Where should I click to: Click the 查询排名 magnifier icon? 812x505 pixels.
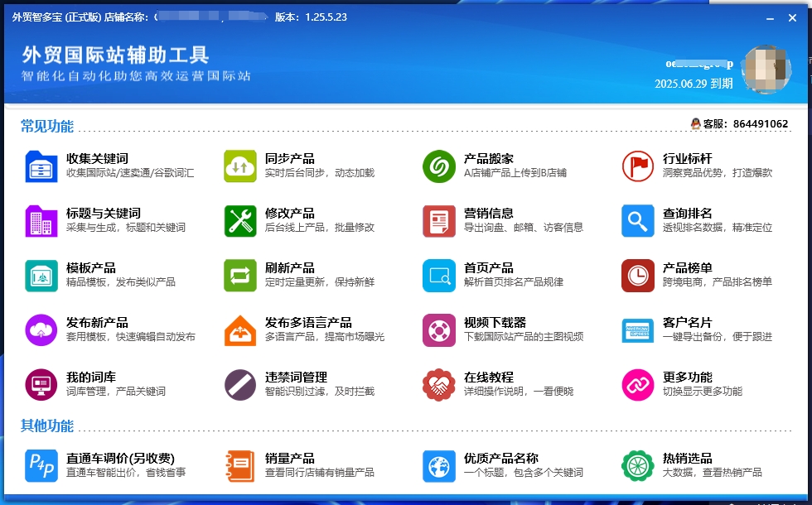638,221
